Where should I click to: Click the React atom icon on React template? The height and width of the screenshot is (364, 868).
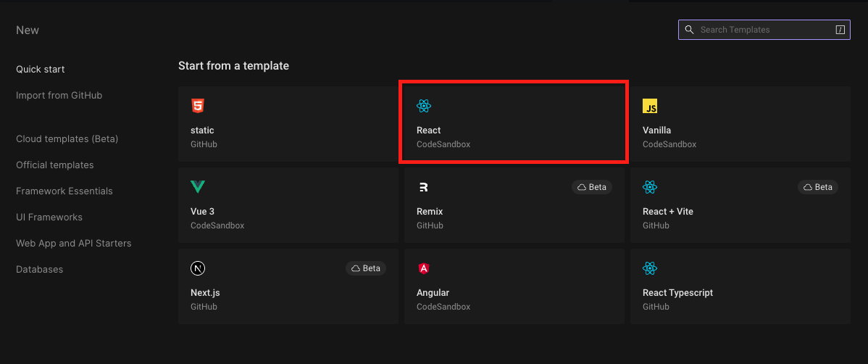pyautogui.click(x=423, y=106)
